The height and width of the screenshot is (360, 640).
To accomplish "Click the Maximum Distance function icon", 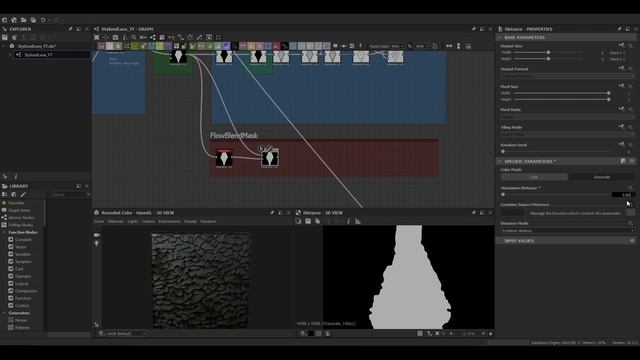I will coord(631,188).
